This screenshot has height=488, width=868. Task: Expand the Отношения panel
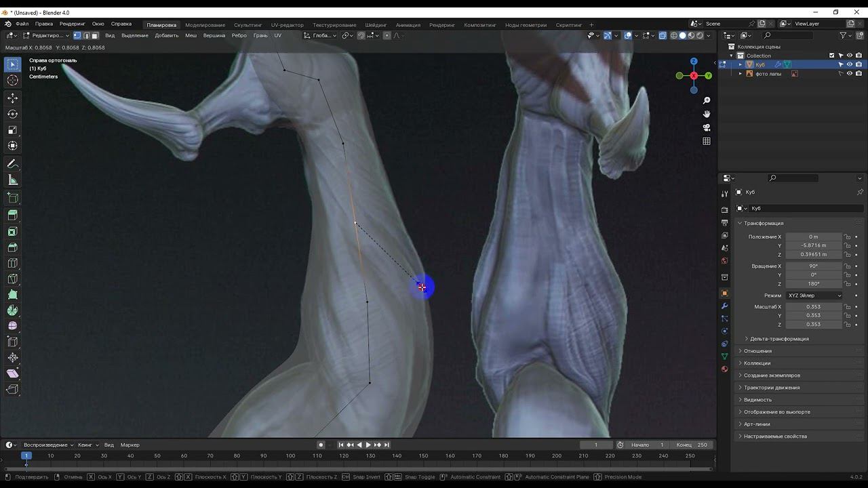757,351
